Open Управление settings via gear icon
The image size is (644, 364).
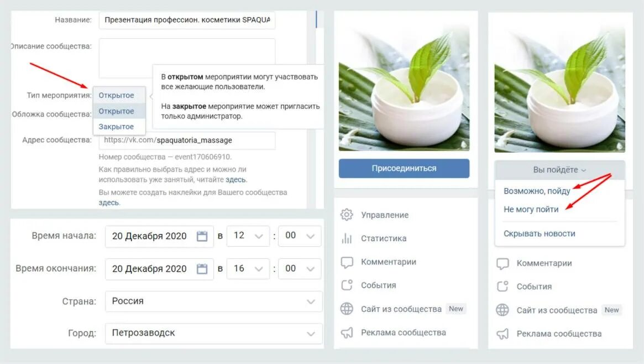coord(347,215)
